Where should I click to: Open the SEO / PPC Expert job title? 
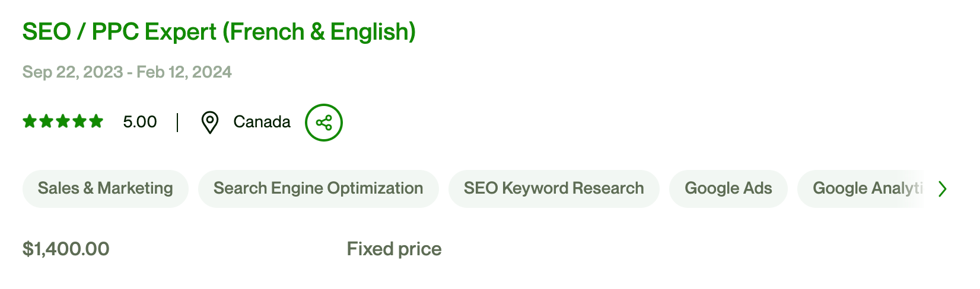point(219,32)
